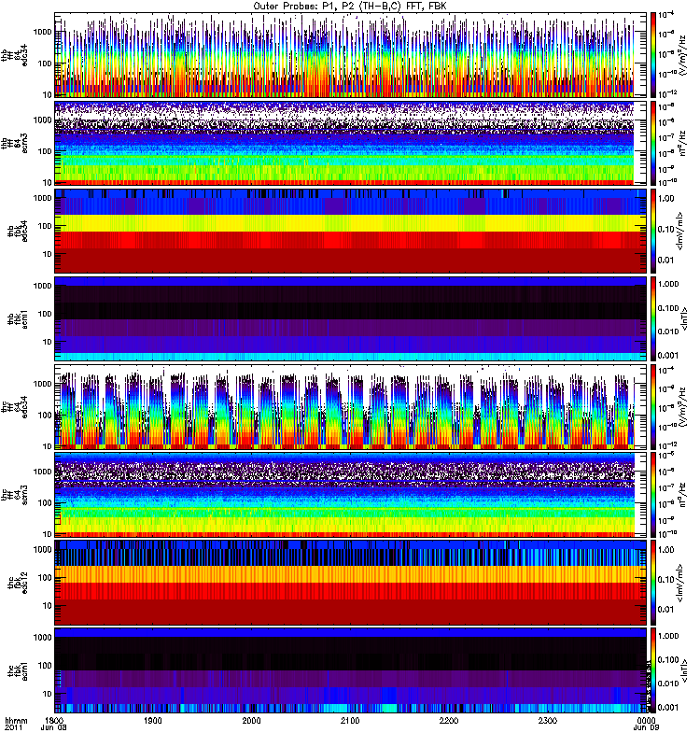
Task: Click the 1800 time axis label
Action: pos(55,722)
